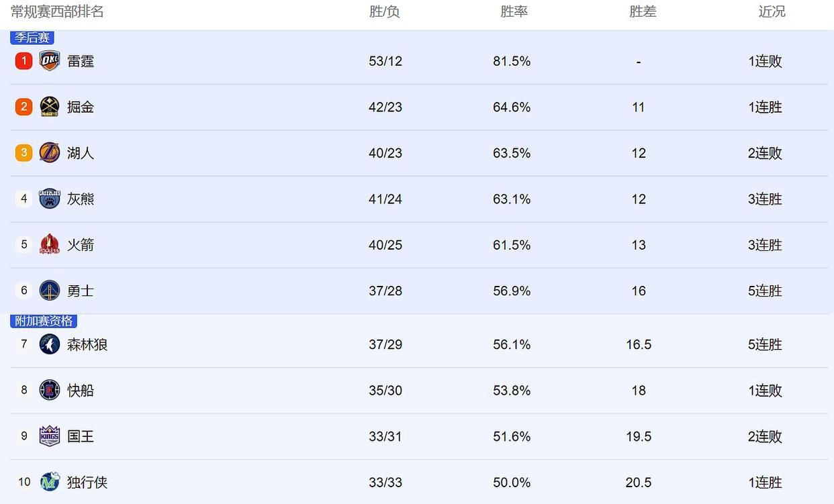Viewport: 834px width, 504px height.
Task: Click the Lakers team logo
Action: tap(50, 153)
